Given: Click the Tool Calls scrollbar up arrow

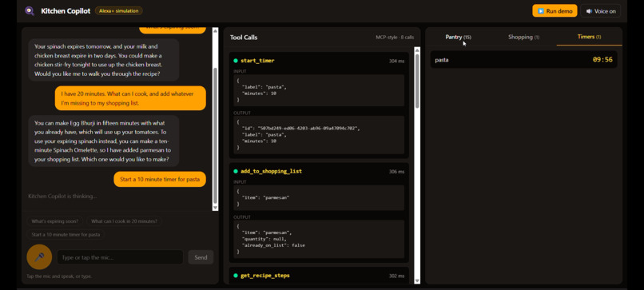Looking at the screenshot, I should pyautogui.click(x=417, y=50).
